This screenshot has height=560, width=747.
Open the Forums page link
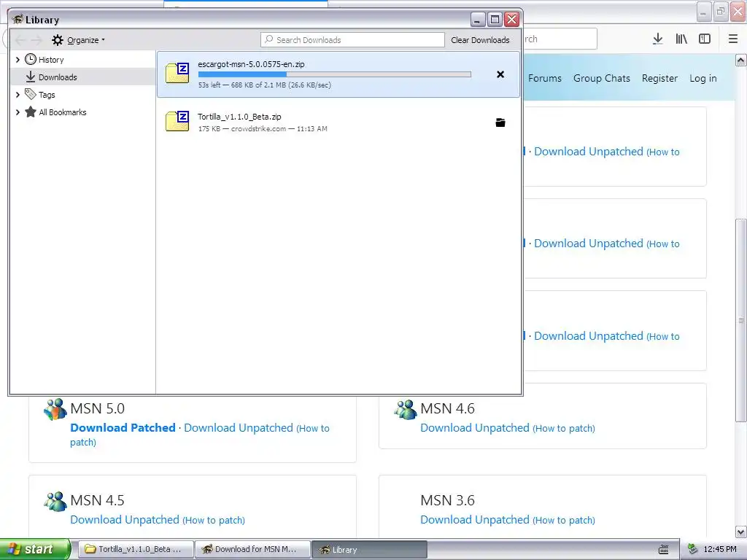tap(544, 78)
